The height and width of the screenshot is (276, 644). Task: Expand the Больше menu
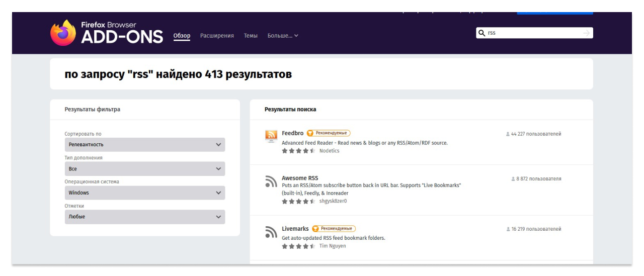pos(283,36)
